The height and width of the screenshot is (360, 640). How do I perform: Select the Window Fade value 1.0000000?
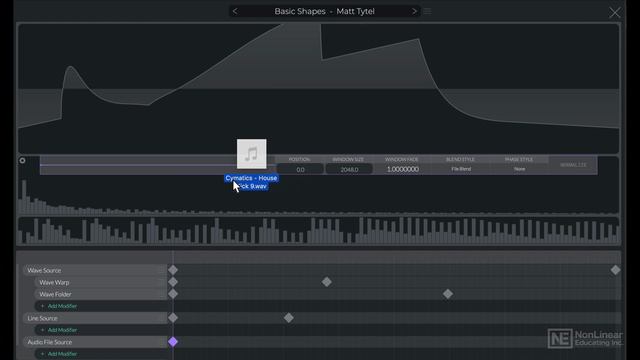pos(402,169)
